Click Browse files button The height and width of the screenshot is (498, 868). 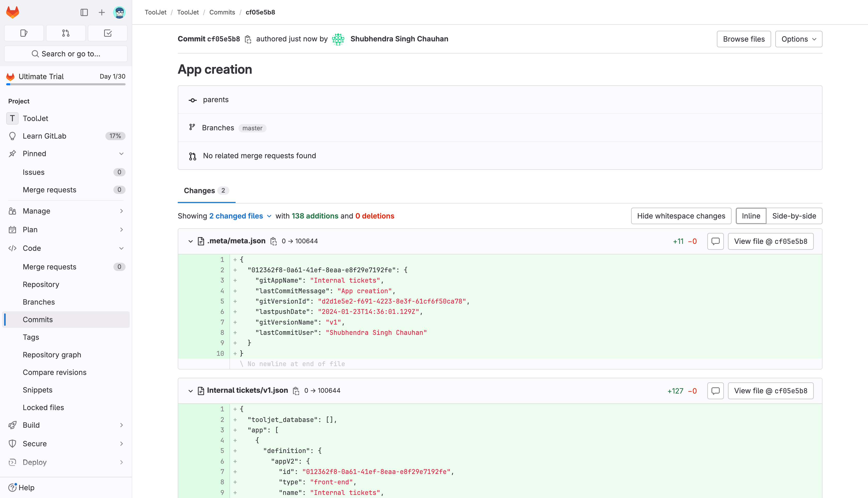pos(744,39)
